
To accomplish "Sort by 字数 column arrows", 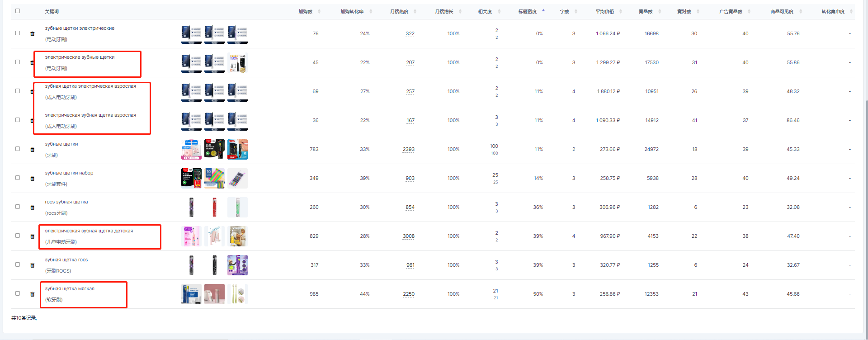I will 576,11.
